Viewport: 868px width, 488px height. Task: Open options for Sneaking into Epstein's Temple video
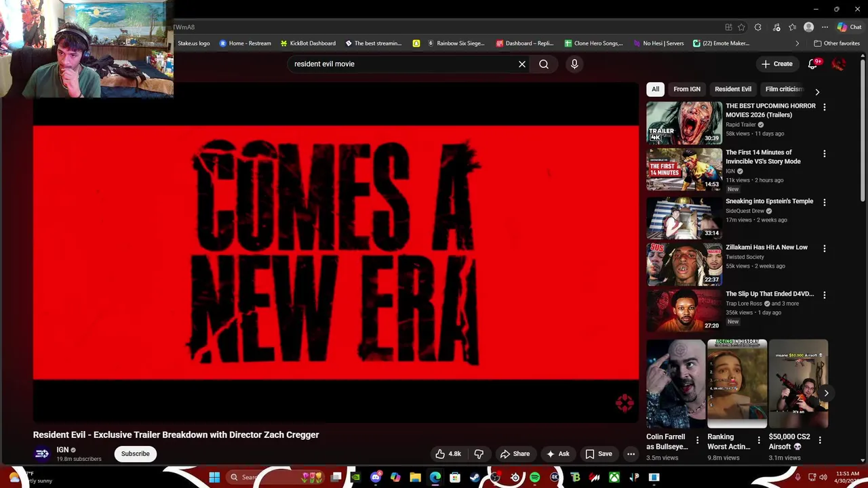[x=825, y=202]
